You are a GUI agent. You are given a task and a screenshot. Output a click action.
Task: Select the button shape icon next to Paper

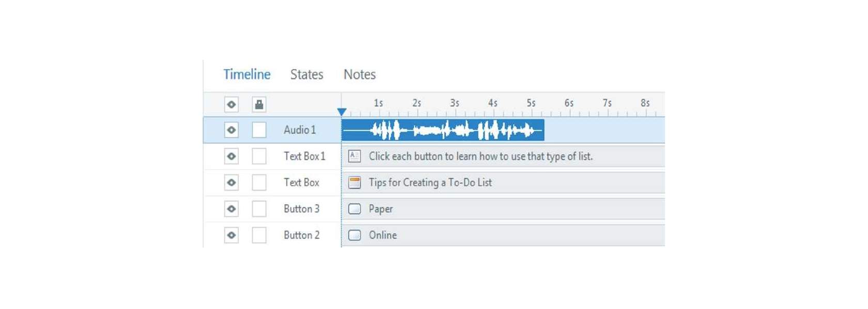pos(354,209)
